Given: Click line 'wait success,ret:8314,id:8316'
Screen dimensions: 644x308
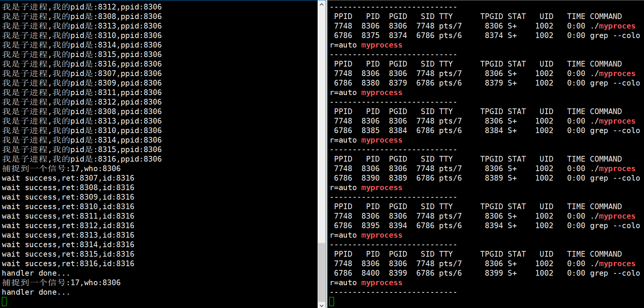Looking at the screenshot, I should point(68,244).
